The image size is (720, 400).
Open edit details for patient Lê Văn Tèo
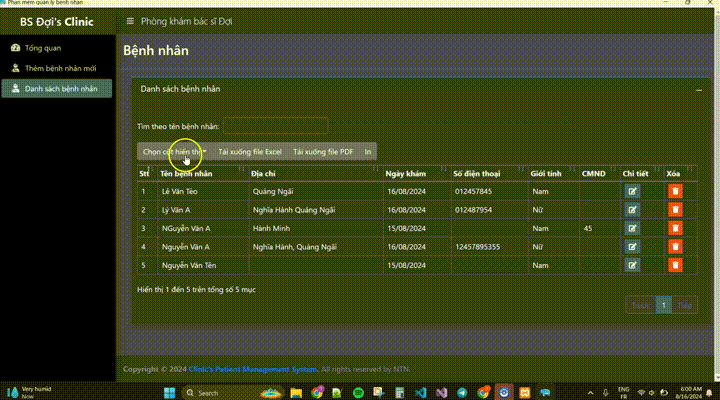pyautogui.click(x=632, y=191)
